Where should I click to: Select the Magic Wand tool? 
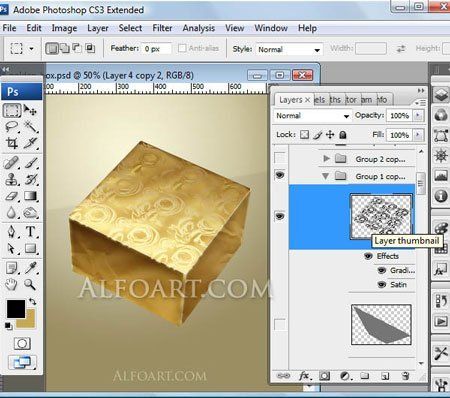tap(30, 127)
